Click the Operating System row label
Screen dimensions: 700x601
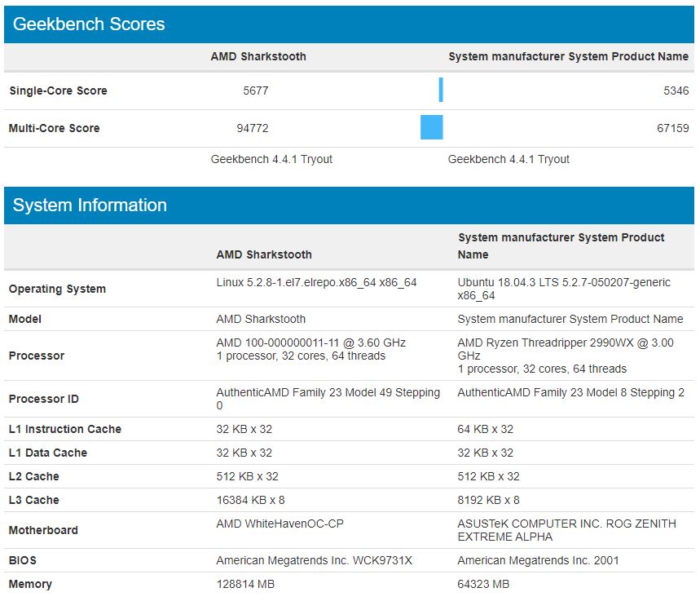pos(57,289)
